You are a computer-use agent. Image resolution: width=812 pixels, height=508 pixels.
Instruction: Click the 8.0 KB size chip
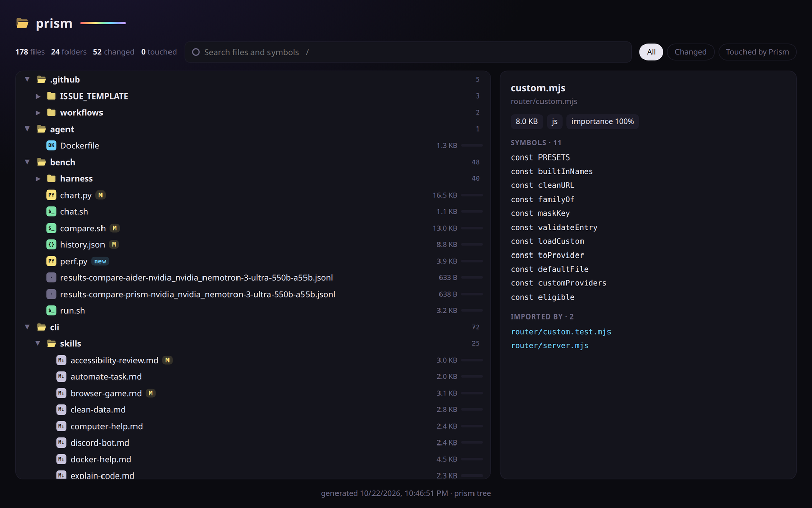coord(527,121)
